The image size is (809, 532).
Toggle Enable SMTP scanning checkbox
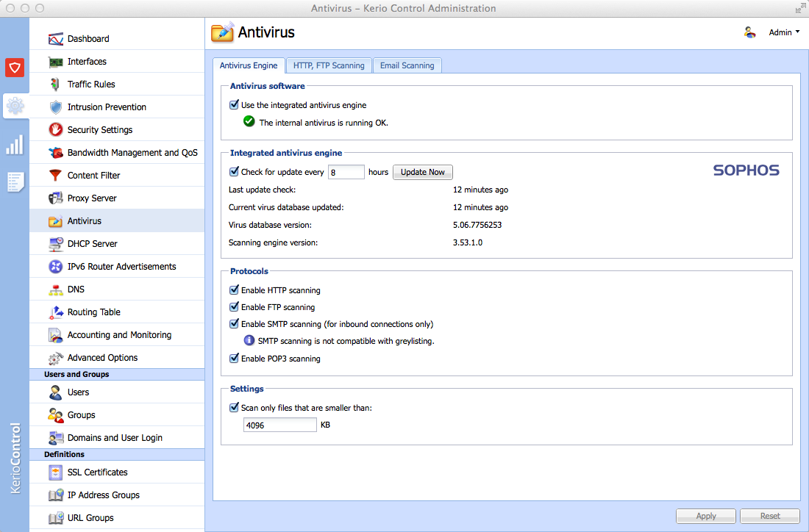tap(234, 324)
